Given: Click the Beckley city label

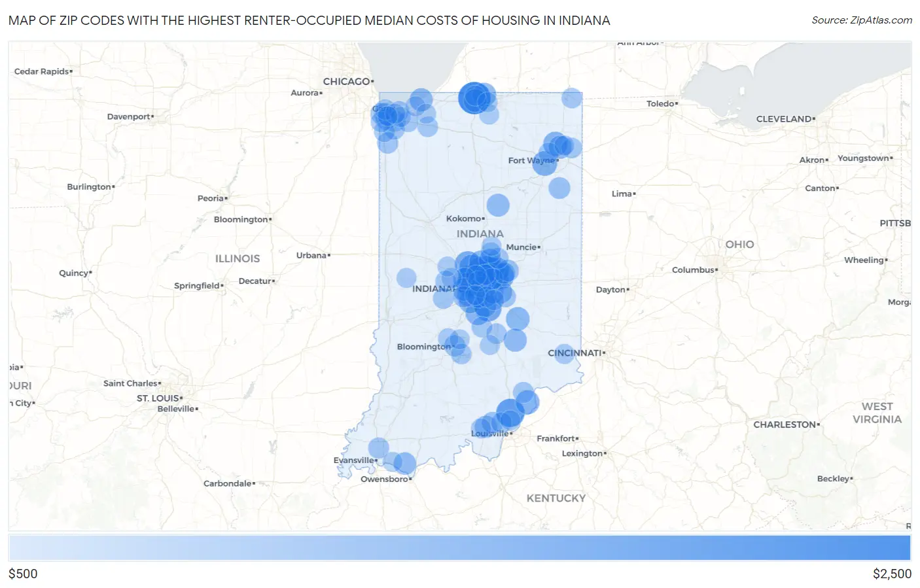Looking at the screenshot, I should (833, 479).
